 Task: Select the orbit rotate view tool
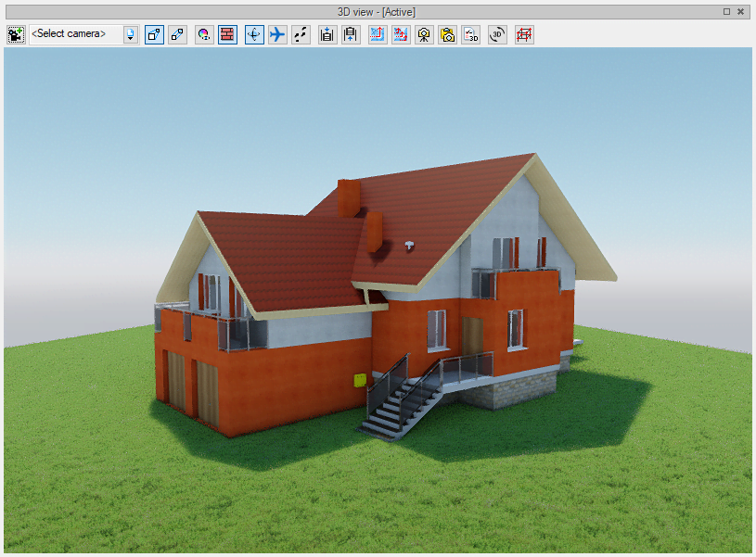[254, 34]
